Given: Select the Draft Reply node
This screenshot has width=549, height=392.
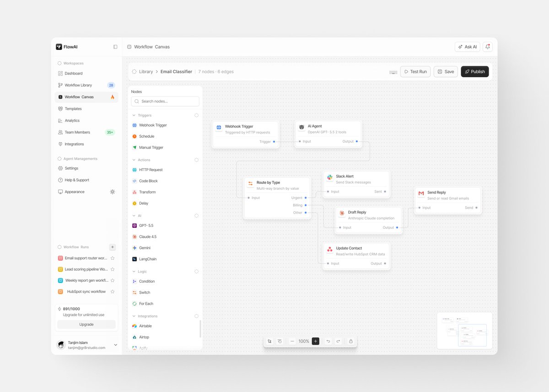Looking at the screenshot, I should [369, 220].
